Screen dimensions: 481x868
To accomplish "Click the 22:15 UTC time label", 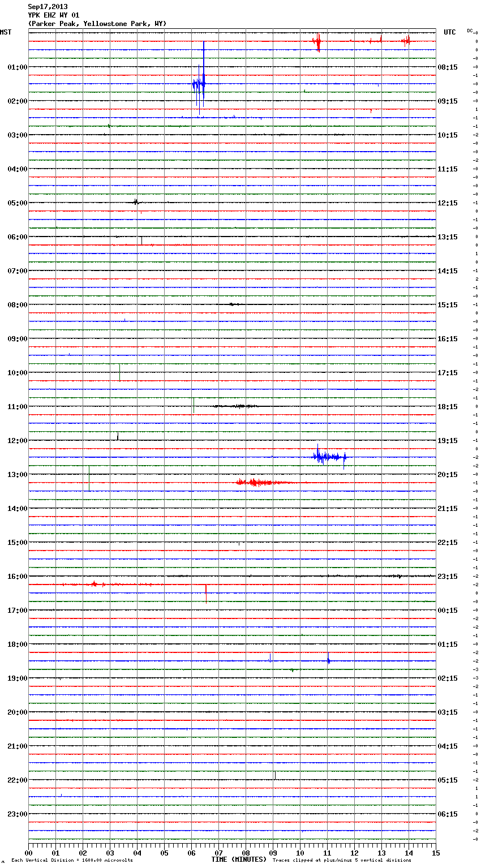I will pos(448,543).
